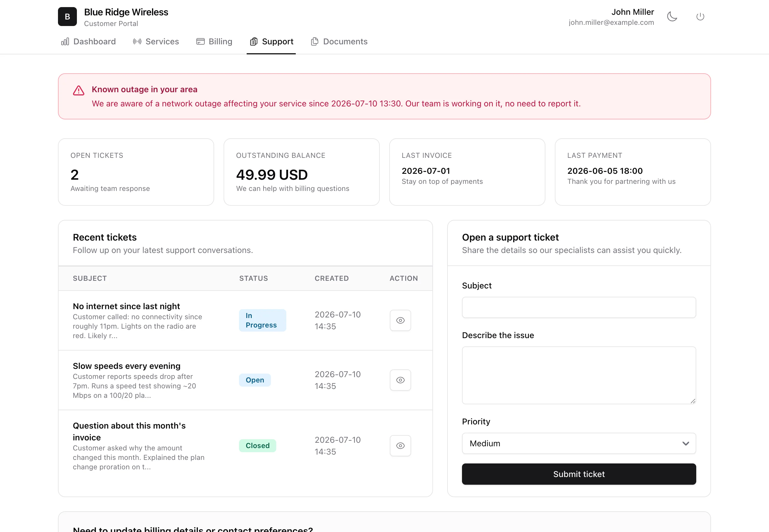Click the Last Payment 2026-06-05 18:00 value

[605, 171]
